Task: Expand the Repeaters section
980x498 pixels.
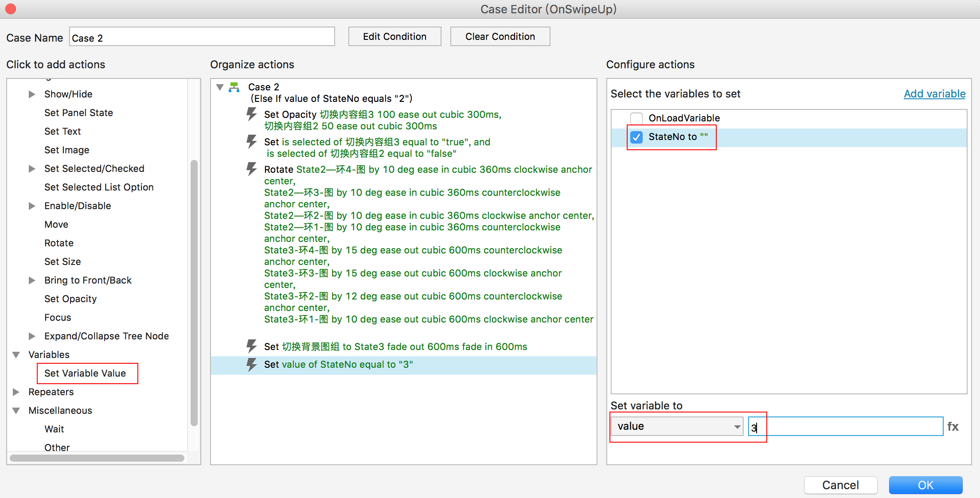Action: click(x=16, y=392)
